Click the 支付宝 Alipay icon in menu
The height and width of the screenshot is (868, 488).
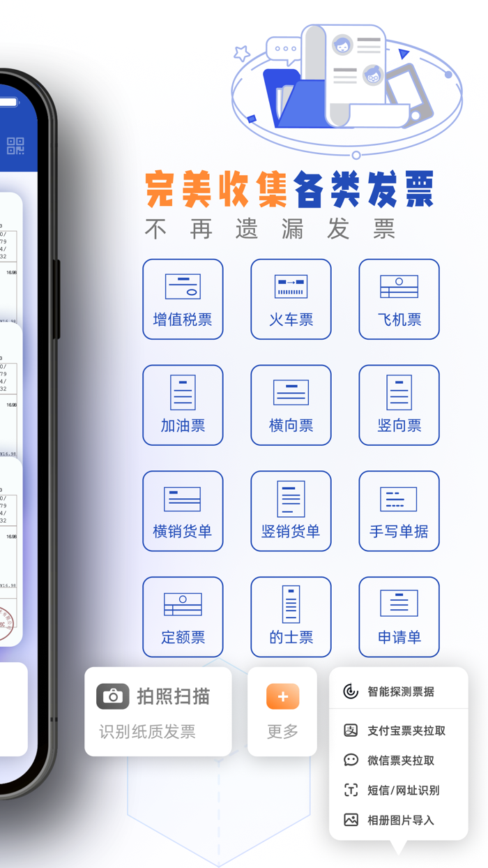click(x=351, y=731)
